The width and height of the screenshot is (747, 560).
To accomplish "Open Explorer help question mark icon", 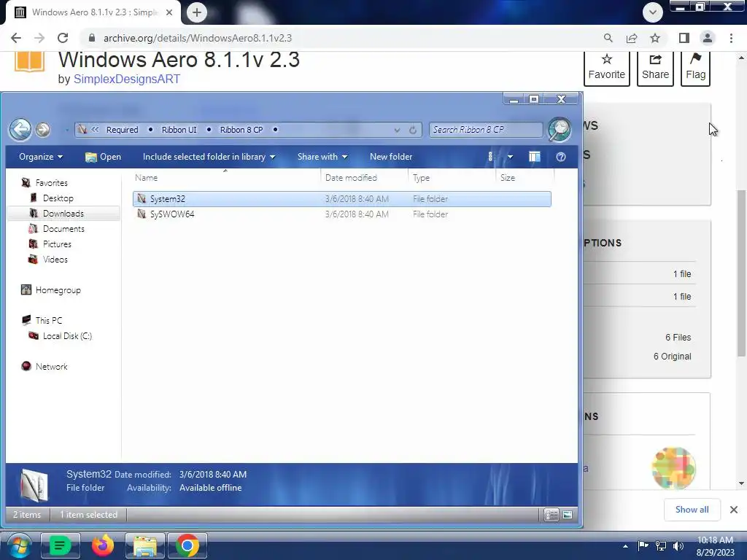I will tap(561, 157).
